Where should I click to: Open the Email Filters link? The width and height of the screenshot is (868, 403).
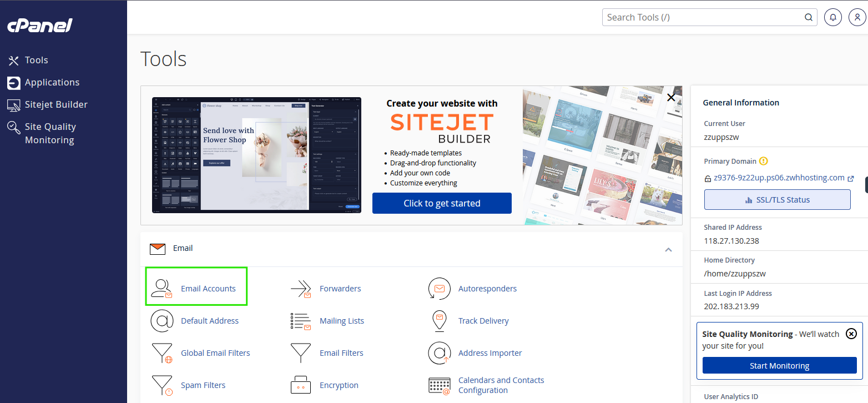click(x=341, y=353)
